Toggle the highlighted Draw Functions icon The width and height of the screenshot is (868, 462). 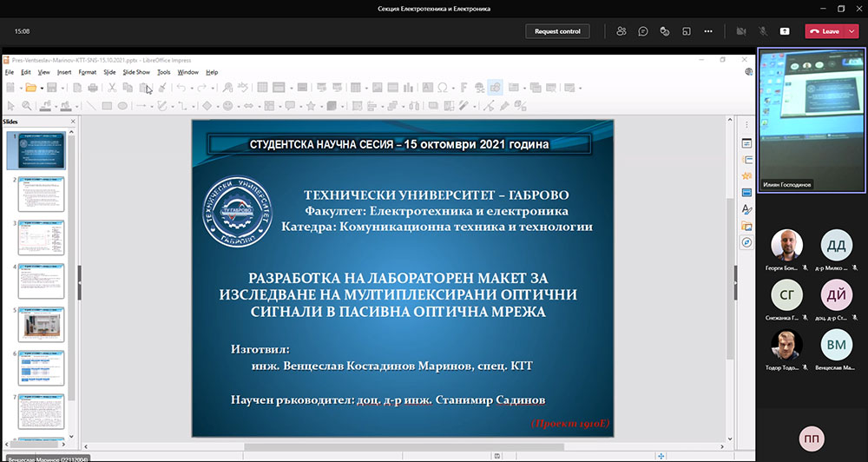(x=495, y=88)
